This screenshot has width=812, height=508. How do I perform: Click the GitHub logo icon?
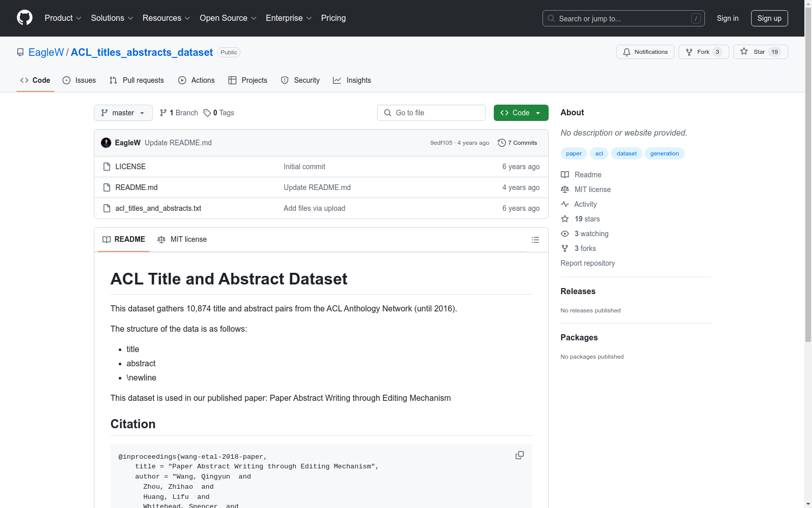click(24, 18)
